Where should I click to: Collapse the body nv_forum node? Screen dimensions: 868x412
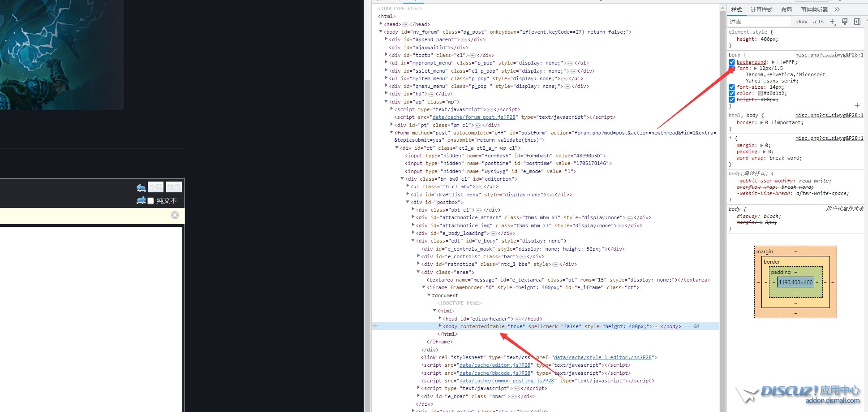(381, 32)
